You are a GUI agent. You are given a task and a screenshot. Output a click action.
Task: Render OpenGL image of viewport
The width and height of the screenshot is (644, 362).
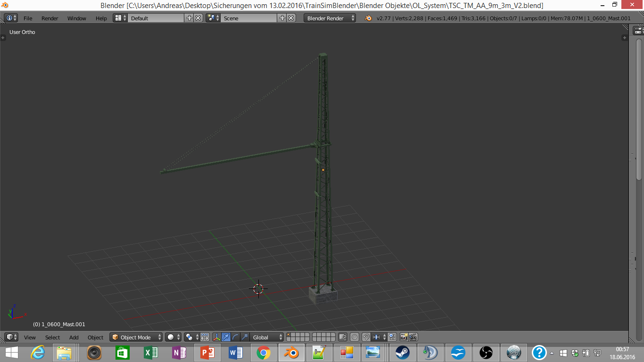pos(404,337)
